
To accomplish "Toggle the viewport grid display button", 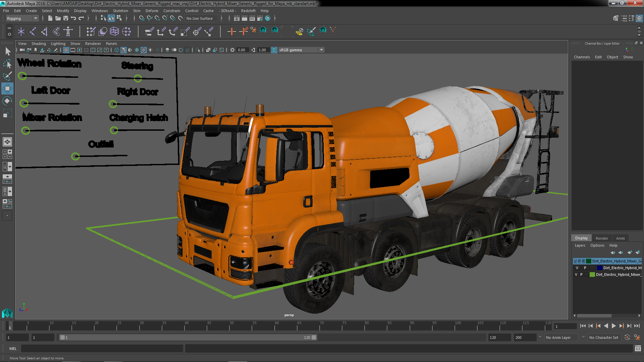I will (66, 50).
